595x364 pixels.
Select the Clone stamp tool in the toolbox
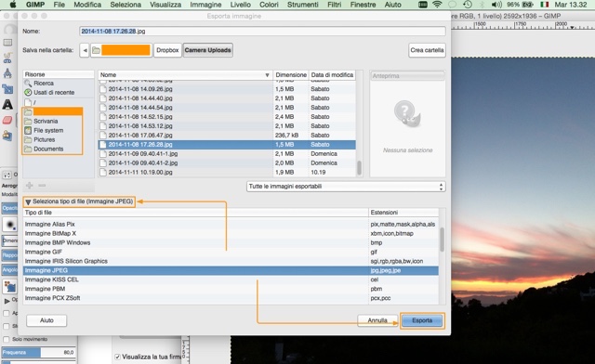point(7,136)
